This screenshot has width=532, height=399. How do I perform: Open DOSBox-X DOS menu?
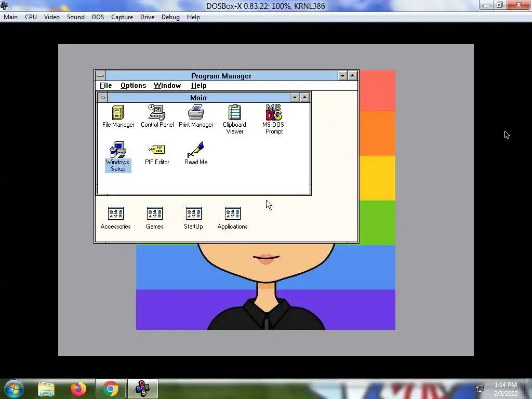click(x=98, y=17)
